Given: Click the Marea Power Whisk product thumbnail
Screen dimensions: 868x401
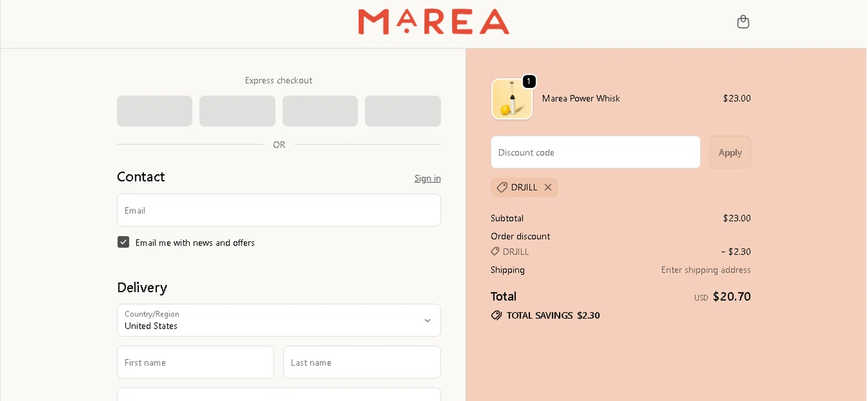Looking at the screenshot, I should [x=512, y=99].
